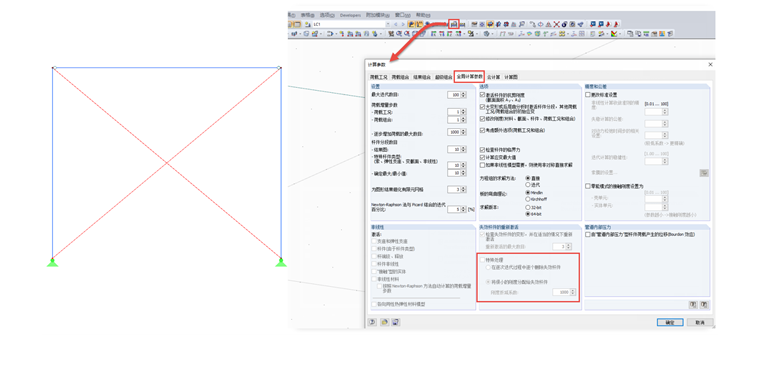The image size is (760, 376).
Task: Open the 选项 menu
Action: coord(328,15)
